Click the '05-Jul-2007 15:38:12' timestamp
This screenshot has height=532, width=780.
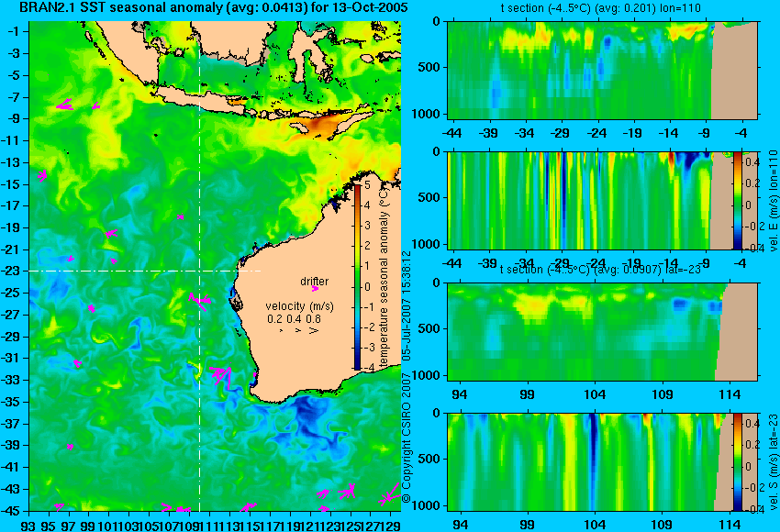[x=407, y=305]
